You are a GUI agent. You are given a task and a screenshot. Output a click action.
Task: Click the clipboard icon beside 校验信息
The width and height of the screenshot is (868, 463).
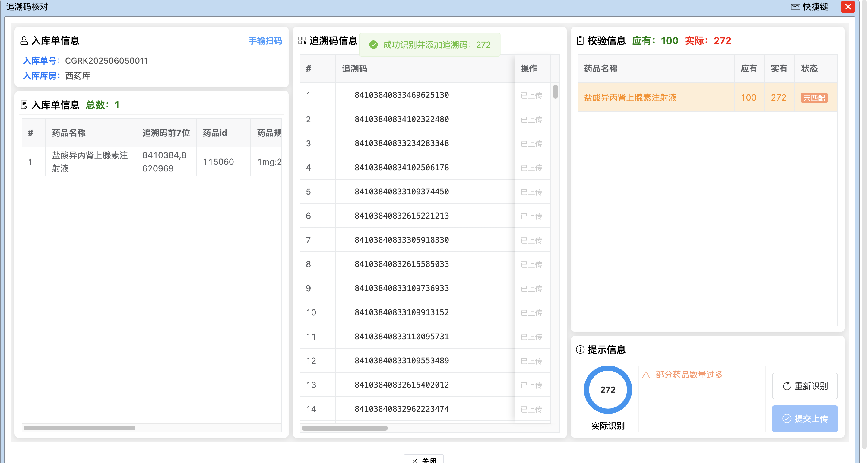click(580, 40)
